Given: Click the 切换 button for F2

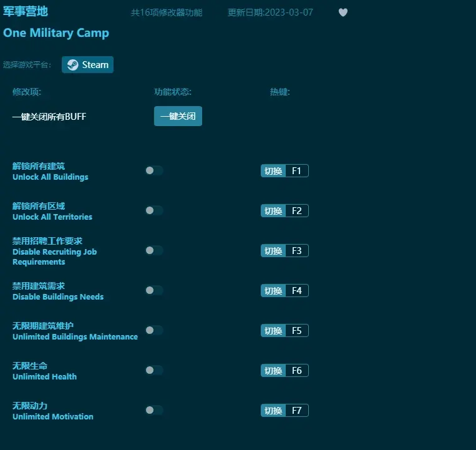Looking at the screenshot, I should tap(273, 211).
